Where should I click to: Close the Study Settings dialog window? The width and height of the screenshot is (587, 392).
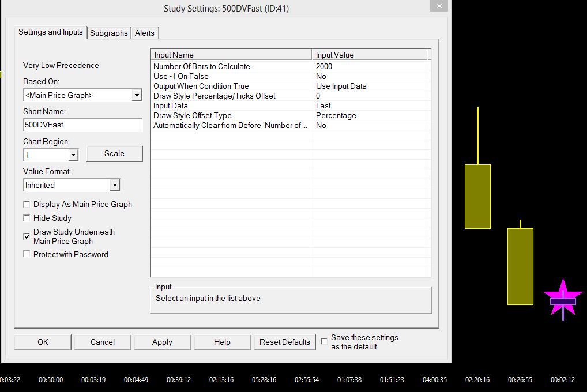438,6
